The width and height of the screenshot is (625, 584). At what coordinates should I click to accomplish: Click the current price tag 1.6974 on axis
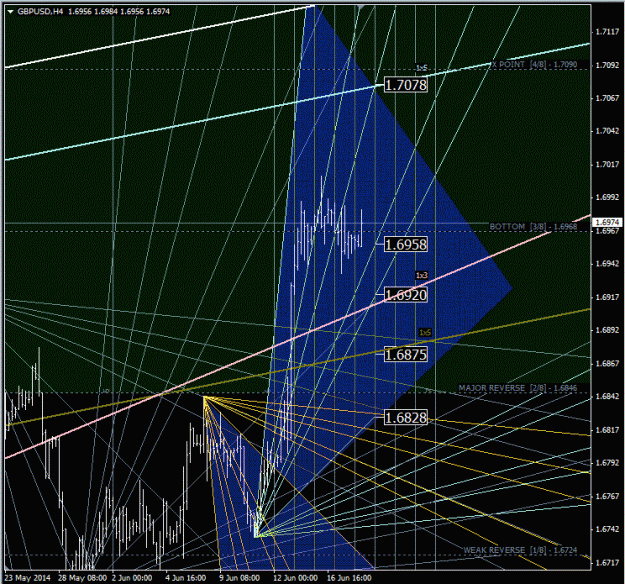606,222
